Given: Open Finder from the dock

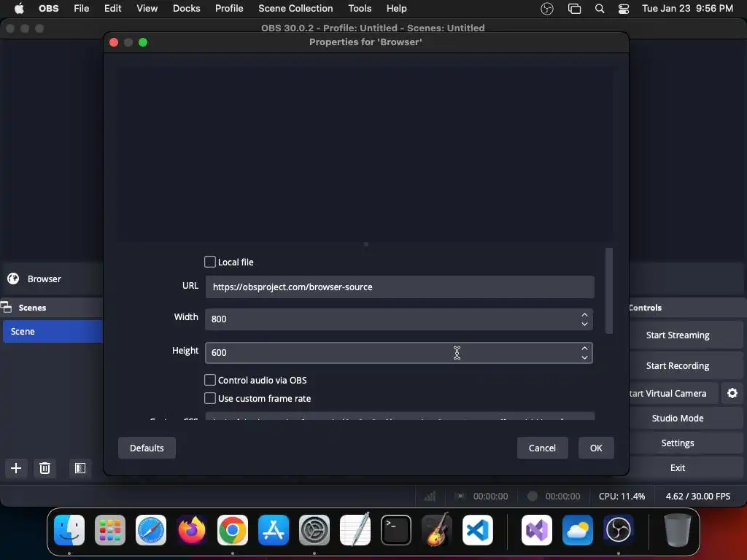Looking at the screenshot, I should click(69, 530).
